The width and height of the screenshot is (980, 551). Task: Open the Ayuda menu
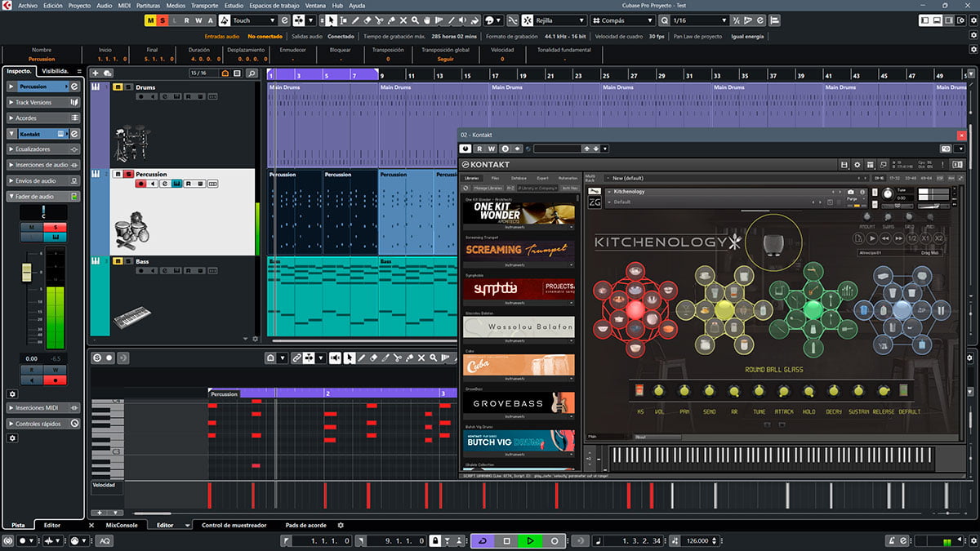pyautogui.click(x=357, y=5)
